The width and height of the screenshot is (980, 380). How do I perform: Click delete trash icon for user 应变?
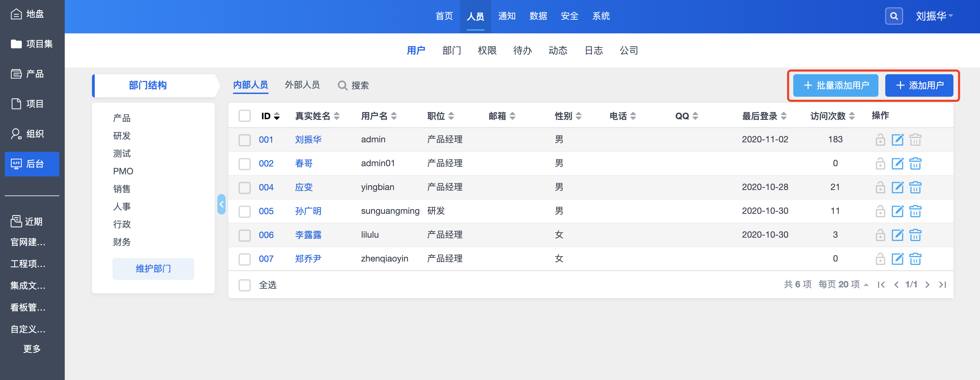tap(915, 187)
